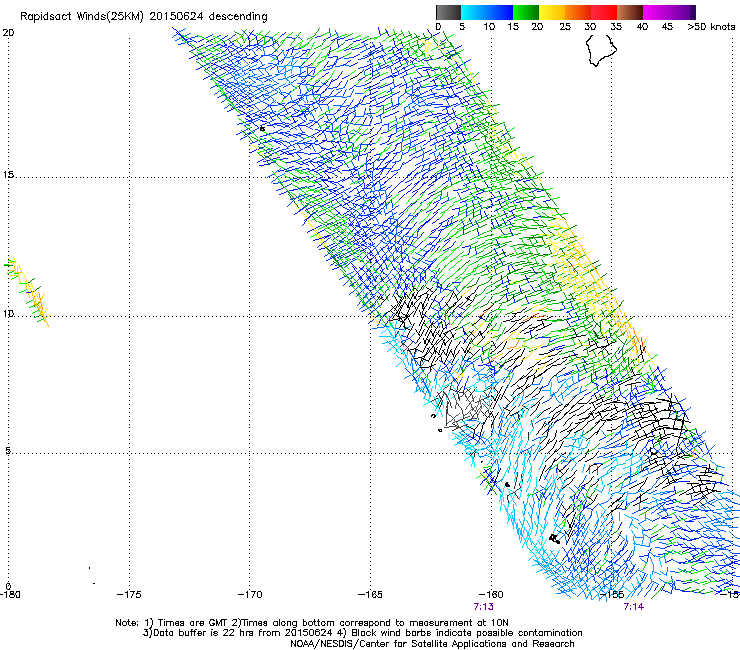This screenshot has width=740, height=650.
Task: Click the red 30-35 knots legend segment
Action: [x=604, y=12]
